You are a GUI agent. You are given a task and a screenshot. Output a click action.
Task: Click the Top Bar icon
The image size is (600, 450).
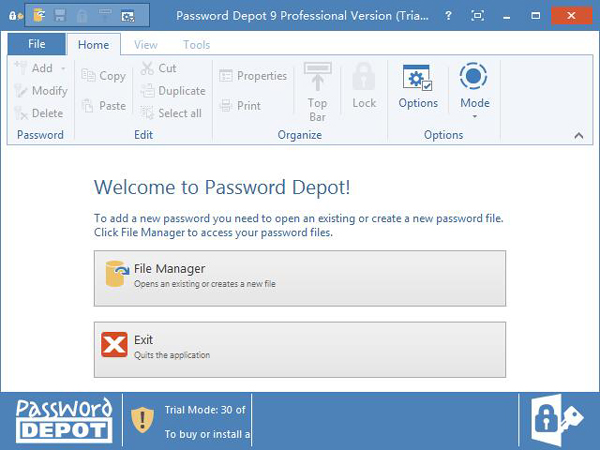(x=317, y=77)
